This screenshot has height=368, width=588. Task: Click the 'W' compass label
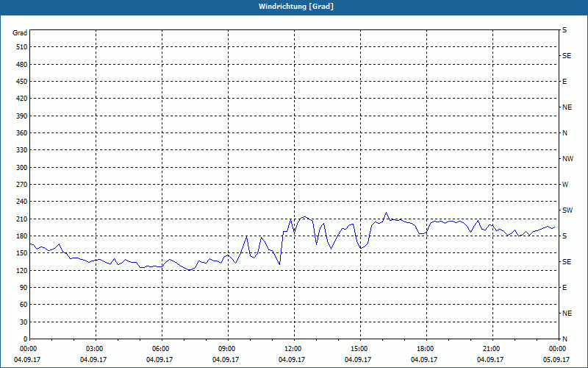point(565,185)
